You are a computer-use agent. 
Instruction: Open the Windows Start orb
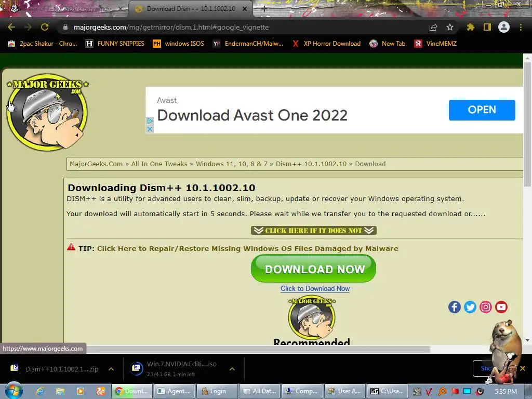[14, 391]
